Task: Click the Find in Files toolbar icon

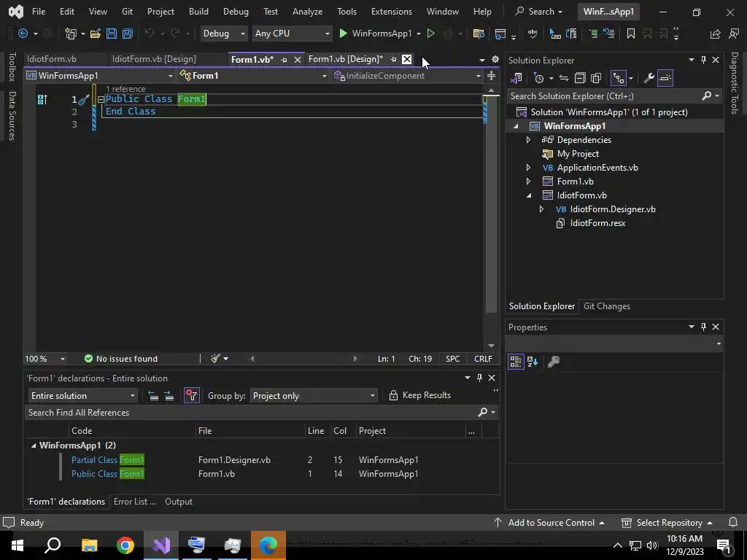Action: coord(479,34)
